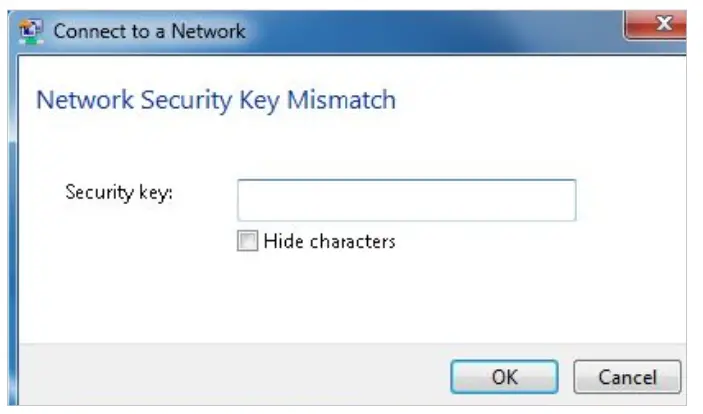Click inside the empty security key text box
Image resolution: width=703 pixels, height=414 pixels.
tap(406, 199)
